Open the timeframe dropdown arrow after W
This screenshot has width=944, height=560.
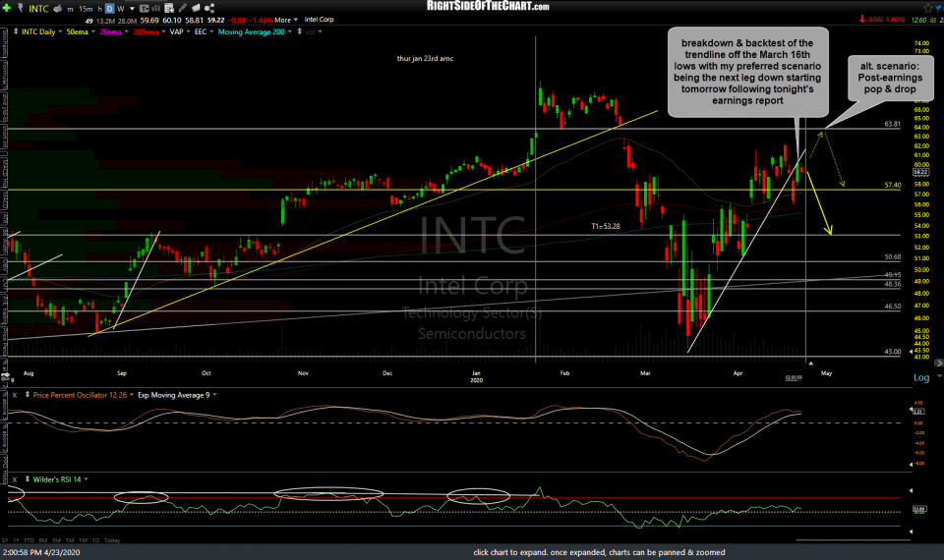click(x=132, y=9)
